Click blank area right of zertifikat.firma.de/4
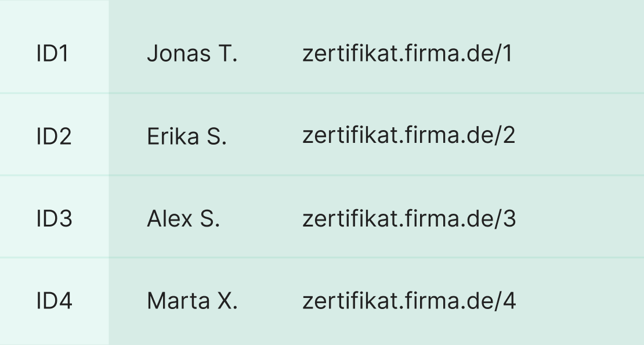This screenshot has width=644, height=345. coord(580,302)
